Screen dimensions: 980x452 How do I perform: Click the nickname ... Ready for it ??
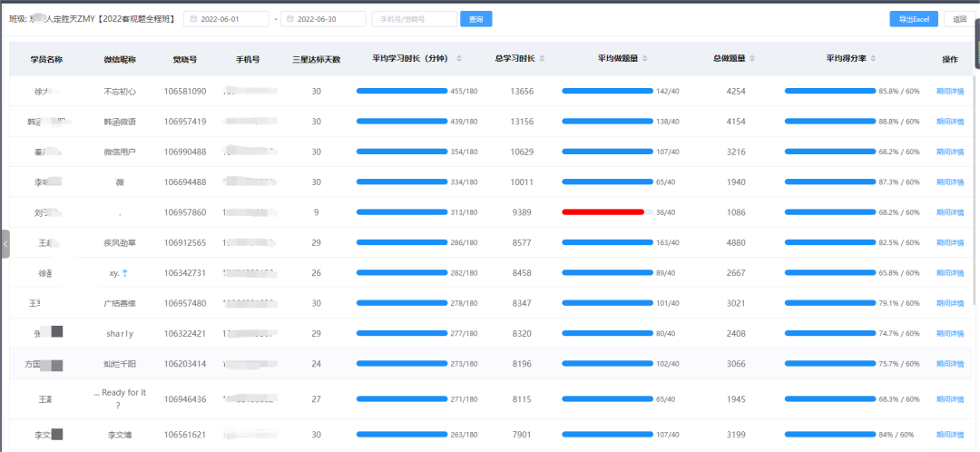coord(120,398)
